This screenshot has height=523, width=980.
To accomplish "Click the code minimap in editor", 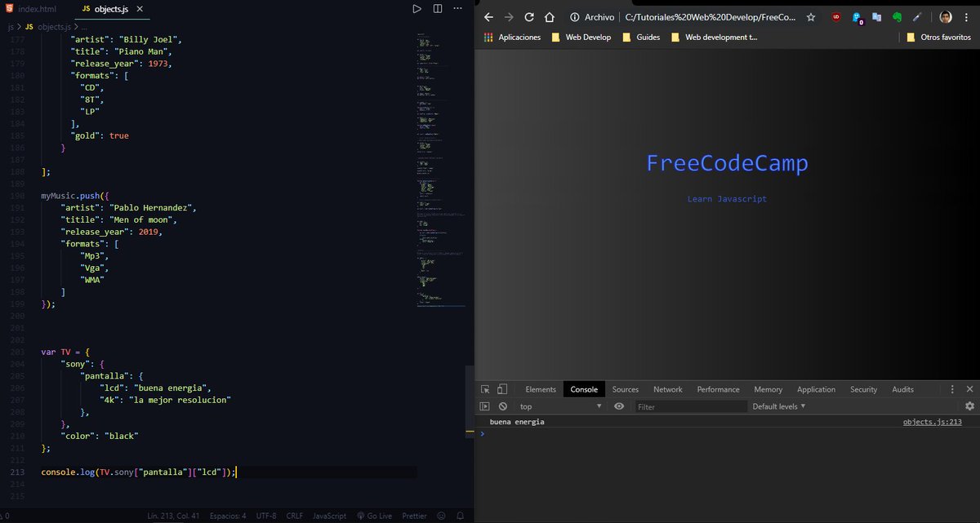I will coord(440,171).
